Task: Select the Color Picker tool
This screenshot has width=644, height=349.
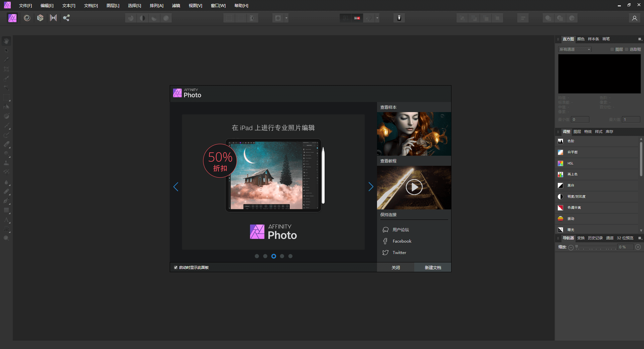Action: (x=6, y=60)
